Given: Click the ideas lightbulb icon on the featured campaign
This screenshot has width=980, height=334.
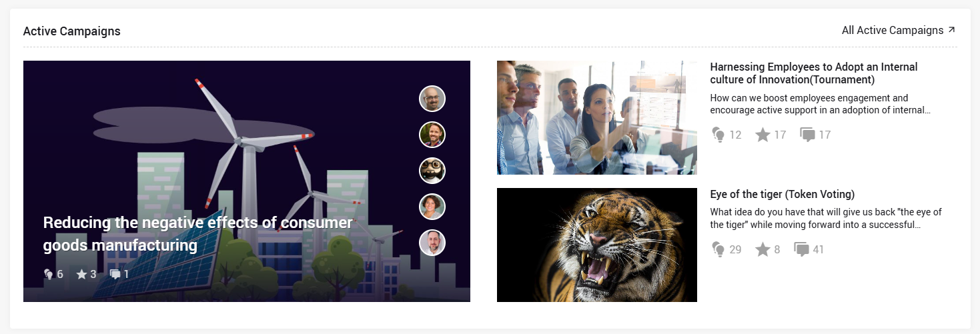Looking at the screenshot, I should click(x=49, y=274).
